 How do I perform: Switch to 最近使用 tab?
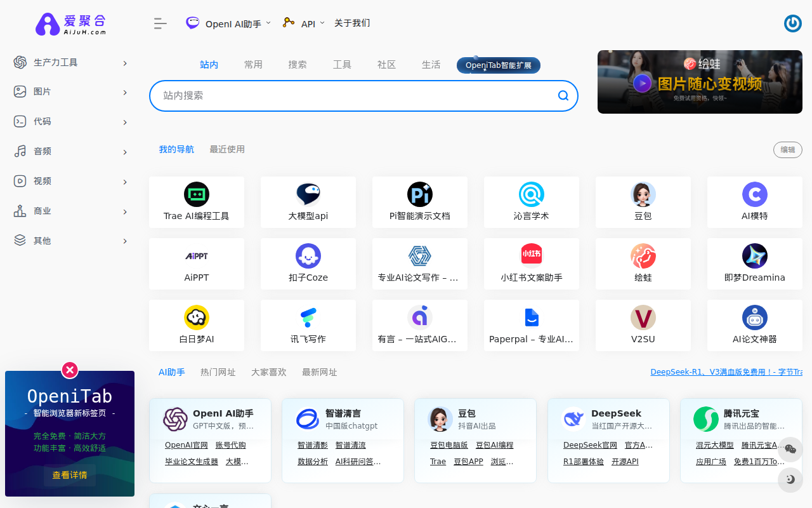(227, 149)
